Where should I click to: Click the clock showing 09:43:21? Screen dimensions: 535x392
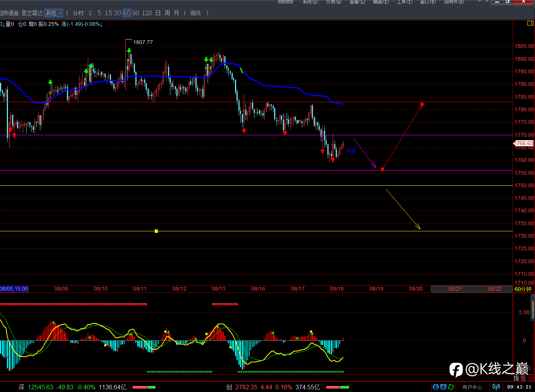coord(519,387)
